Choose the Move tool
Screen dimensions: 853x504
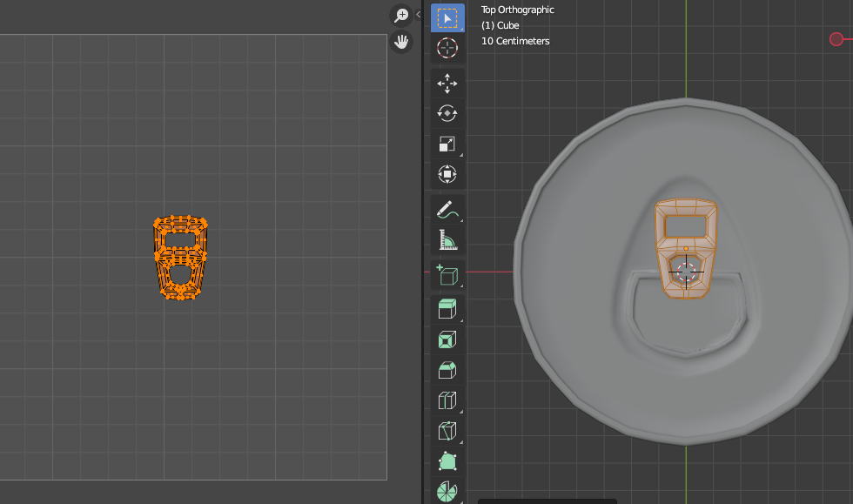pyautogui.click(x=447, y=84)
